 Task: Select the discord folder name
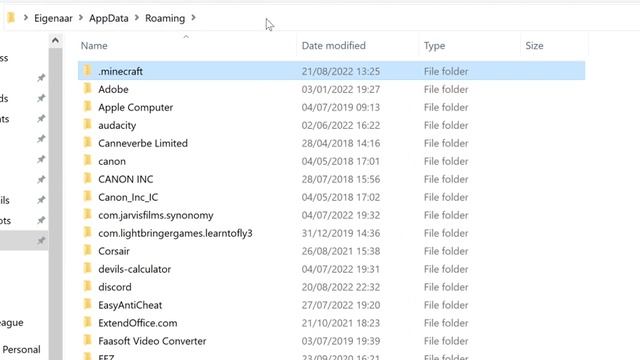click(115, 287)
